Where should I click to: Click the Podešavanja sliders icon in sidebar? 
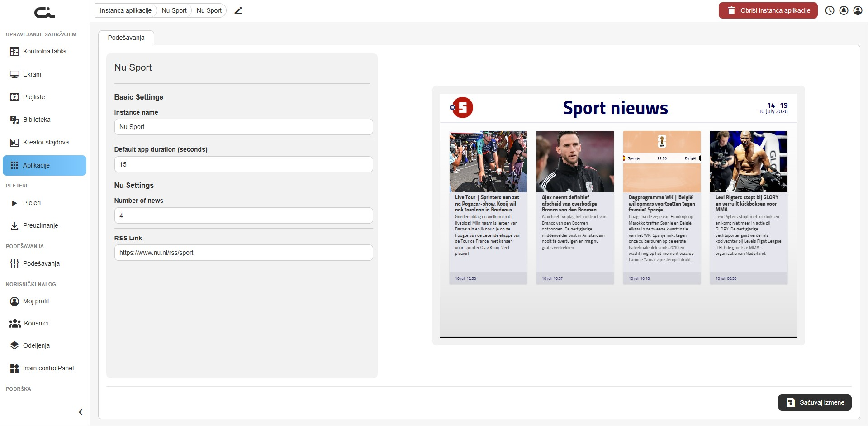pos(14,263)
